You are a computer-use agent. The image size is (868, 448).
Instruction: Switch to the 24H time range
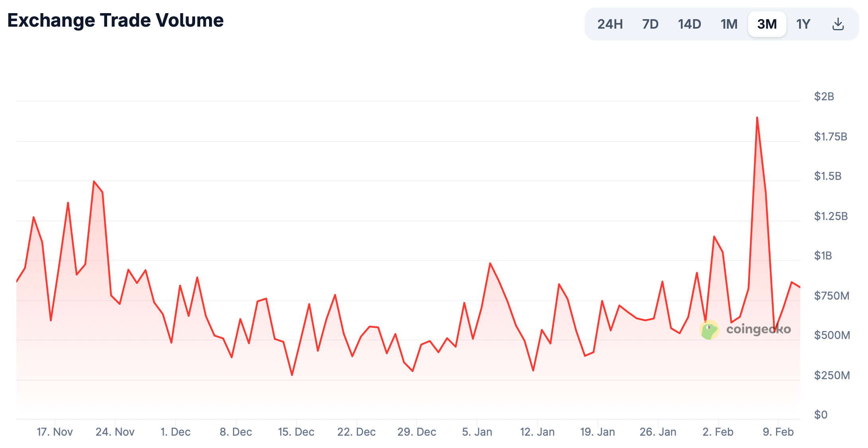(x=610, y=24)
